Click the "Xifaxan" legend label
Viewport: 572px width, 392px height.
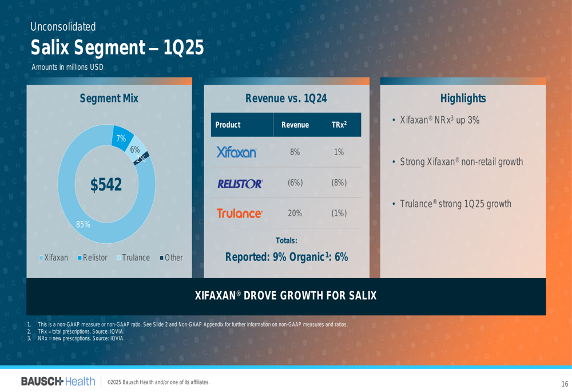pos(56,258)
